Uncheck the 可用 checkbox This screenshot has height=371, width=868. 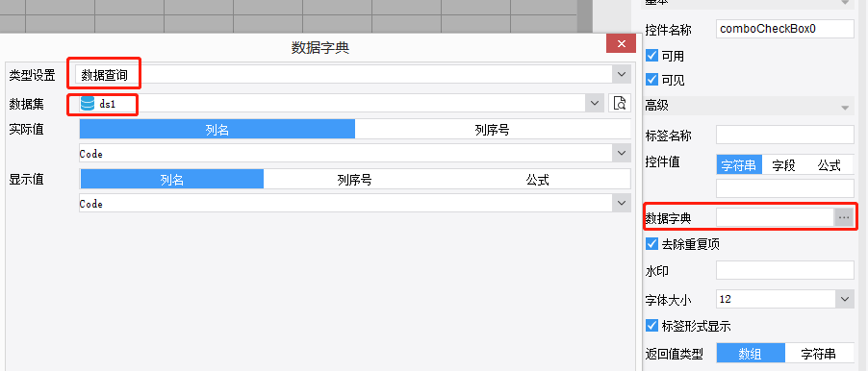pos(652,56)
